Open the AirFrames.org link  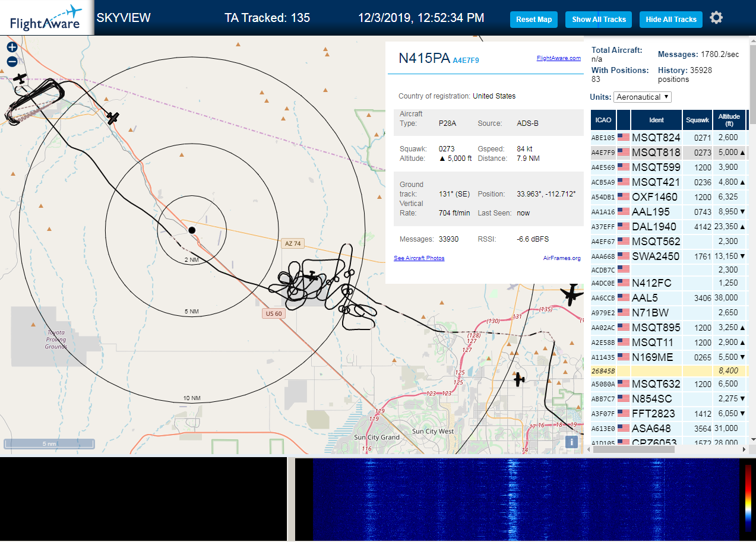[x=562, y=258]
